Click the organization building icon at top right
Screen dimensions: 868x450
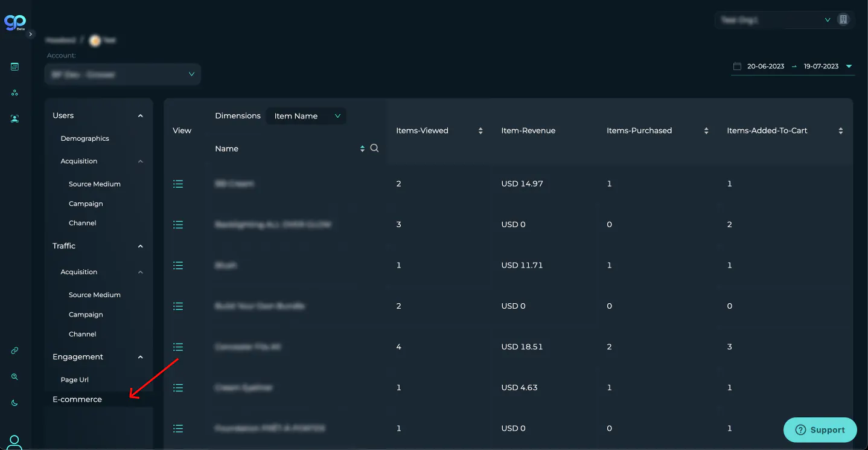click(843, 20)
